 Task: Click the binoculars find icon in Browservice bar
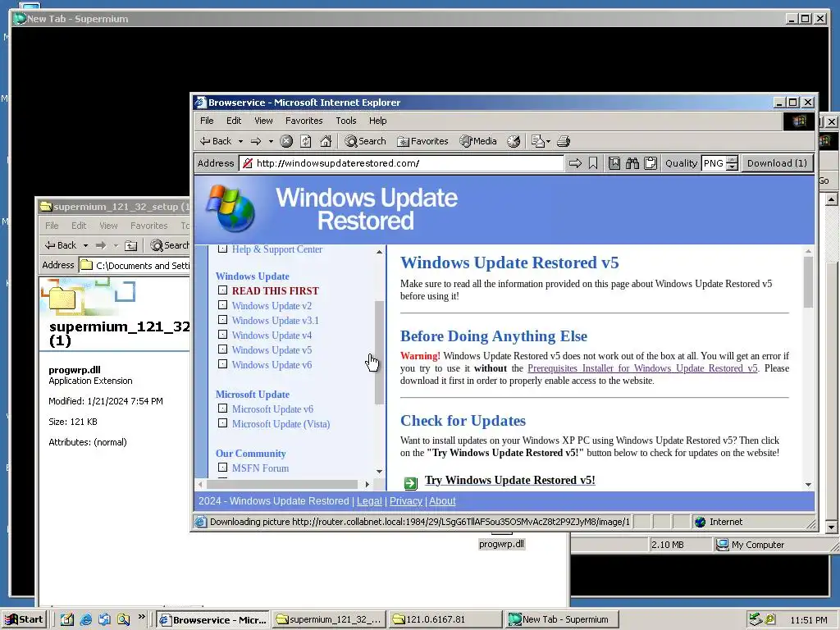click(632, 163)
